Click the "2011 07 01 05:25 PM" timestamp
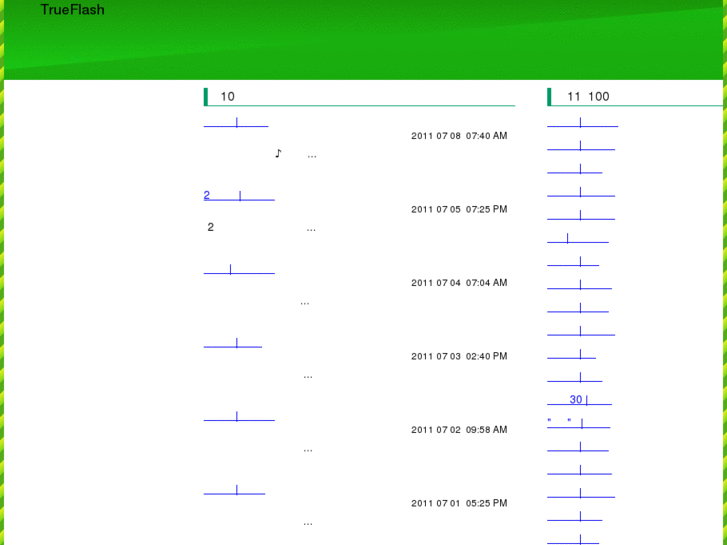Screen dimensions: 727x545 pyautogui.click(x=459, y=503)
